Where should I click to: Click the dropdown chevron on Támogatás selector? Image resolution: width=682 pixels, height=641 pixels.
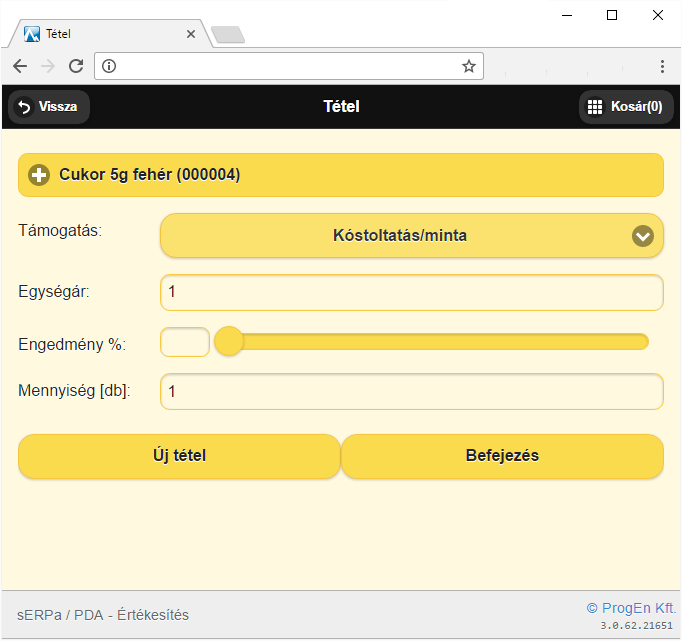point(643,236)
